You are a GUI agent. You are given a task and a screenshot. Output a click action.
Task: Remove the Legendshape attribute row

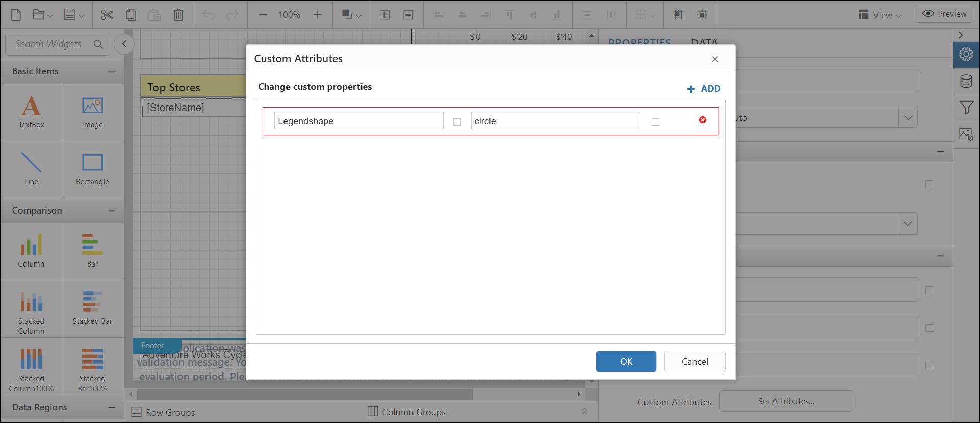point(703,120)
